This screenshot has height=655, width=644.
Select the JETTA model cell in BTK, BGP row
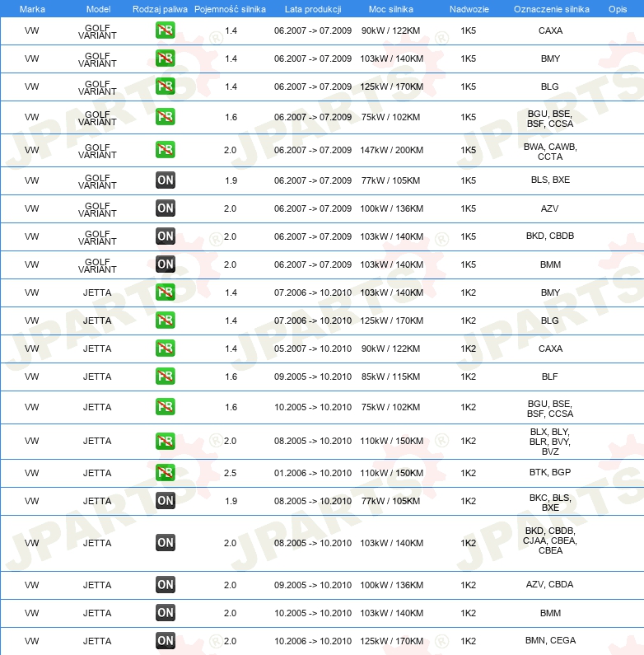(97, 473)
